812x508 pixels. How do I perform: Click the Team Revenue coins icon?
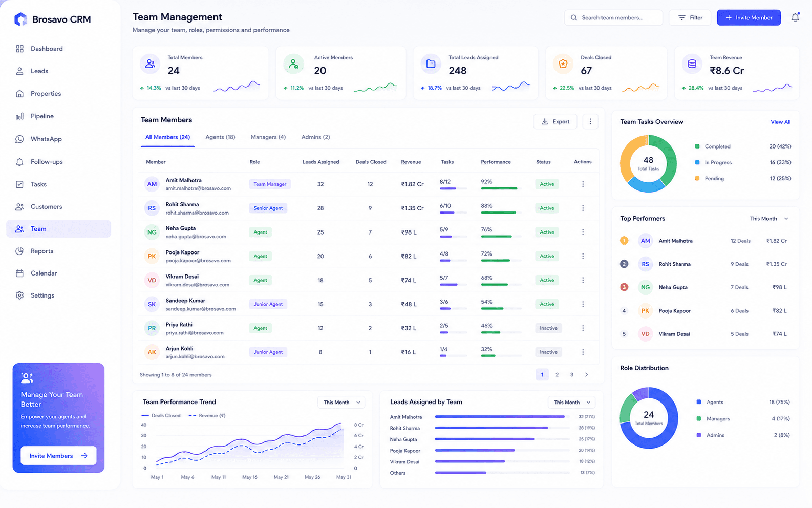coord(692,64)
